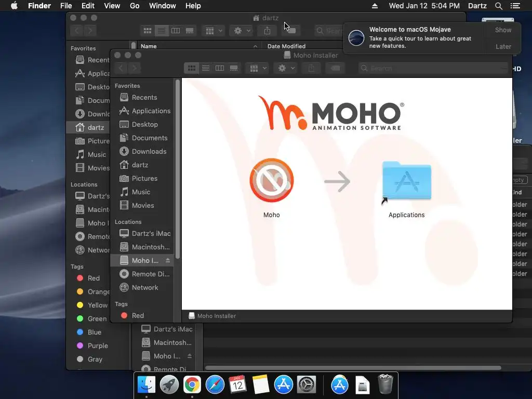Viewport: 532px width, 399px height.
Task: Click Share button in Moho Installer toolbar
Action: 311,68
